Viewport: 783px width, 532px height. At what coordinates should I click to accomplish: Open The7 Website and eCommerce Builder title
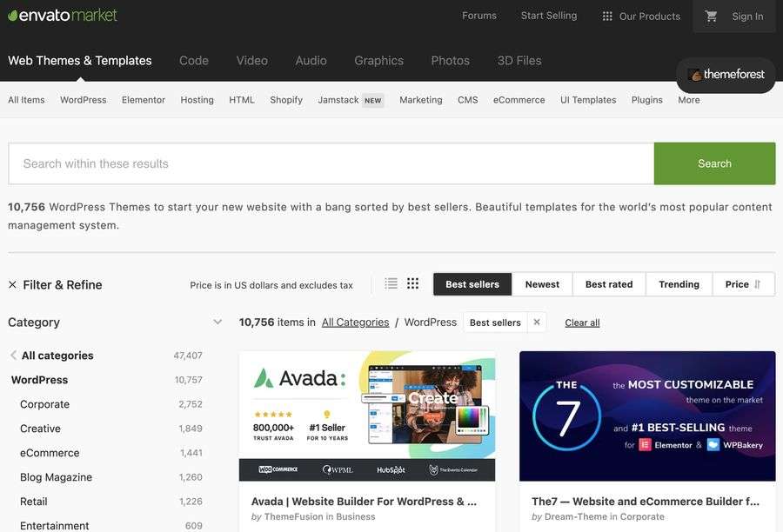tap(646, 502)
